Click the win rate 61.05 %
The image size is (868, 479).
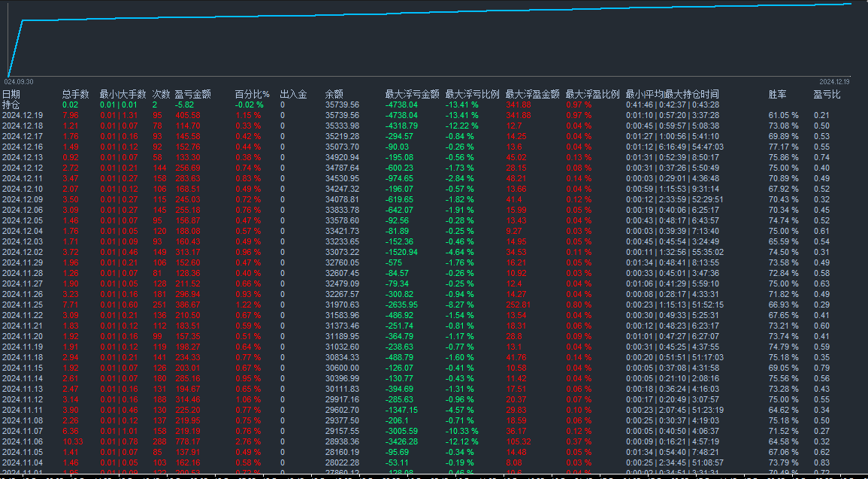pos(784,115)
